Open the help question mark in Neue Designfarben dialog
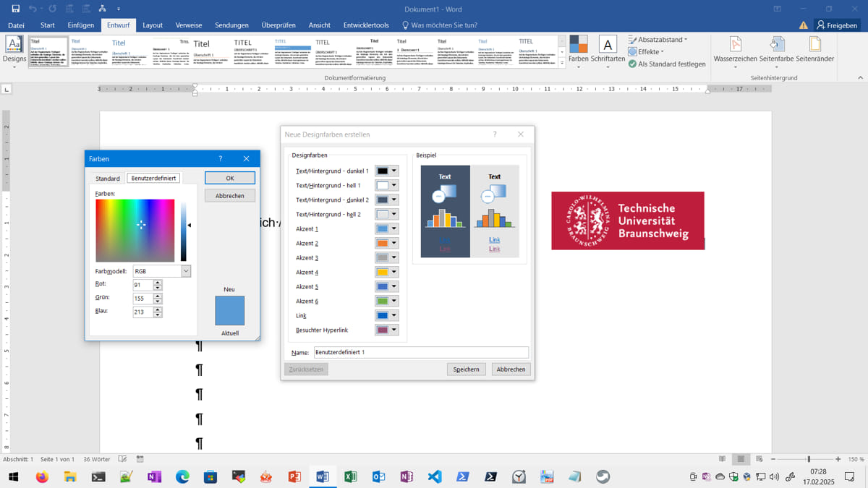This screenshot has height=488, width=868. (x=495, y=134)
